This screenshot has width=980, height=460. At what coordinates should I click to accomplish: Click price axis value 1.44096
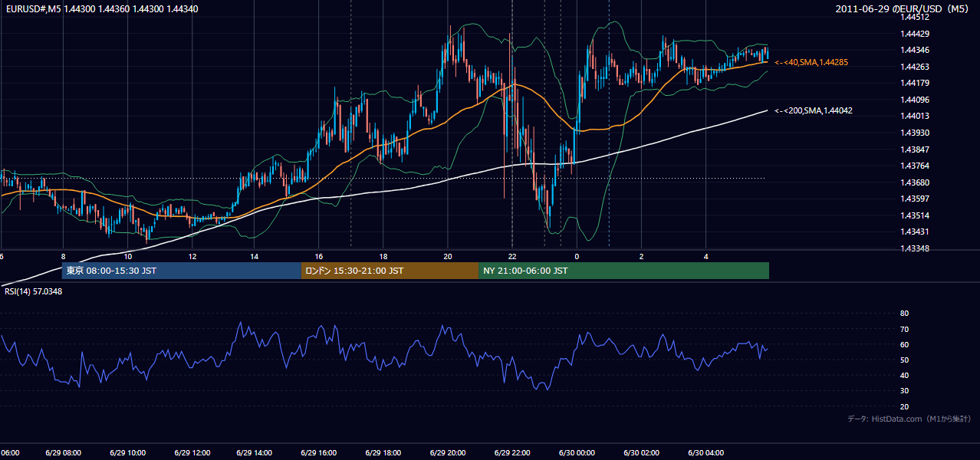click(915, 100)
